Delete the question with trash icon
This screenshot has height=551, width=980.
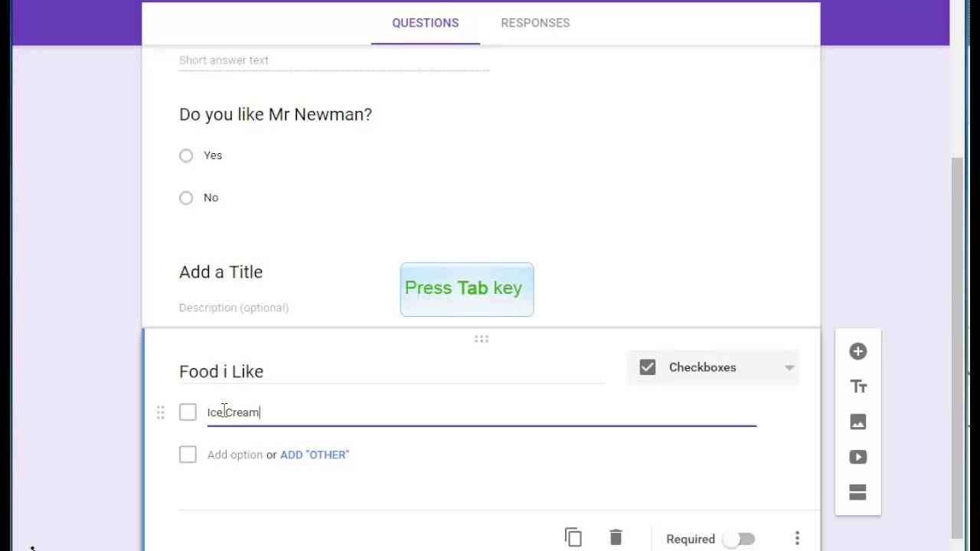click(616, 537)
